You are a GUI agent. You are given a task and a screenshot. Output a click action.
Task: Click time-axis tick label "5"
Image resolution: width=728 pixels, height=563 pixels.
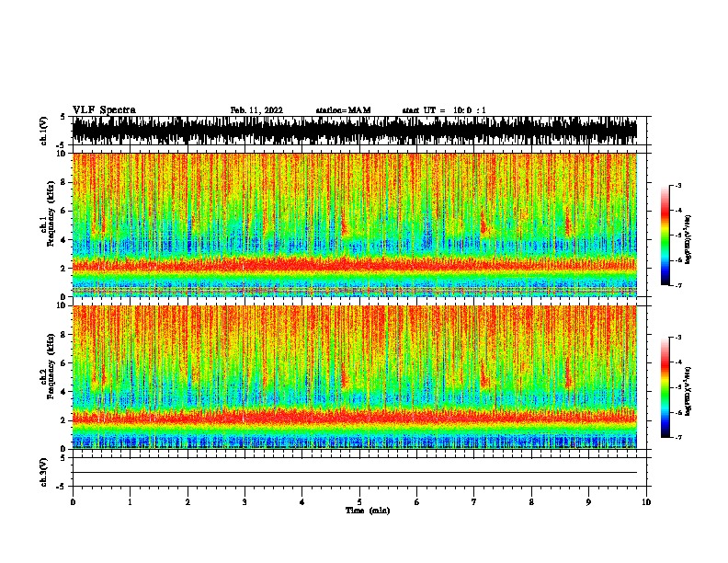pyautogui.click(x=359, y=502)
